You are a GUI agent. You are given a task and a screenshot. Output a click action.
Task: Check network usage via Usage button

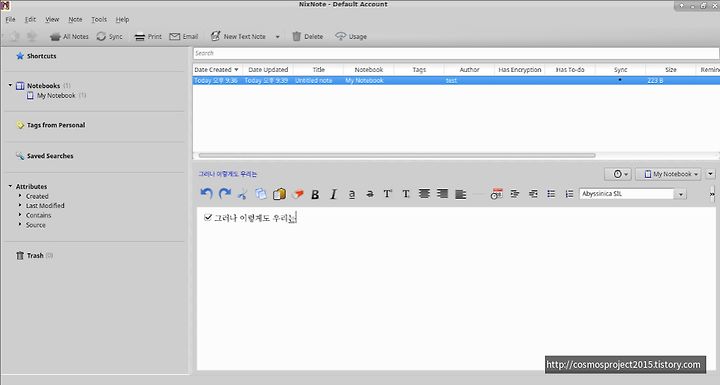[x=351, y=36]
